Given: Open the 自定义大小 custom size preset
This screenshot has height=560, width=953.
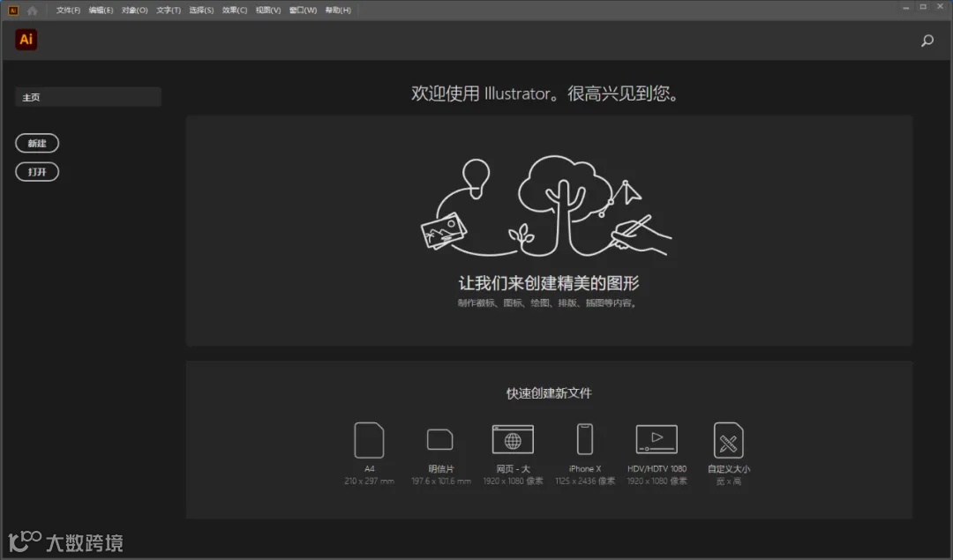Looking at the screenshot, I should [x=728, y=440].
